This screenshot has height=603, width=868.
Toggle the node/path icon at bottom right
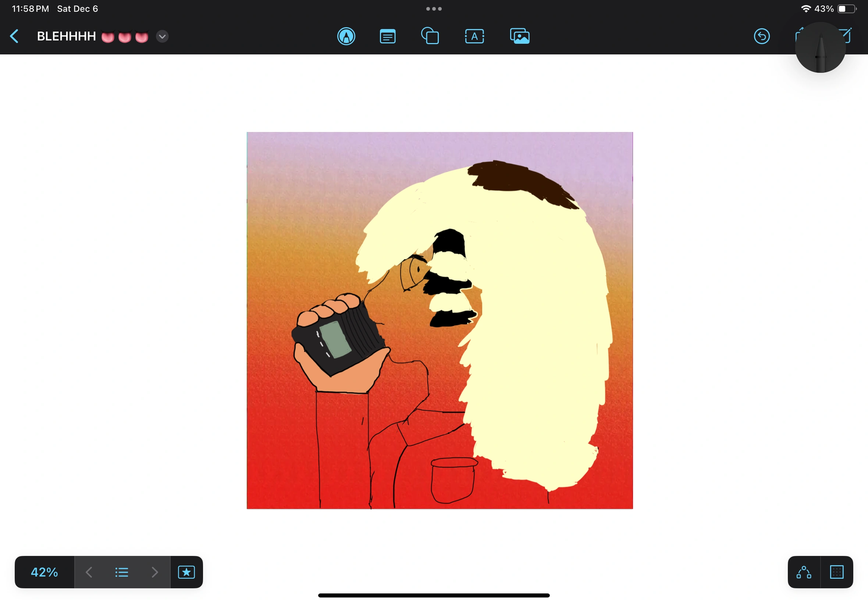tap(804, 572)
